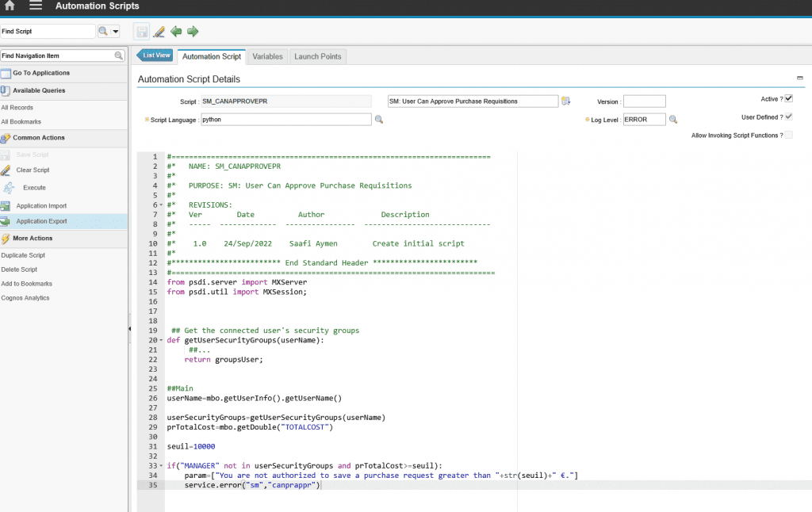The height and width of the screenshot is (512, 812).
Task: Open the long description icon beside description
Action: coord(566,101)
